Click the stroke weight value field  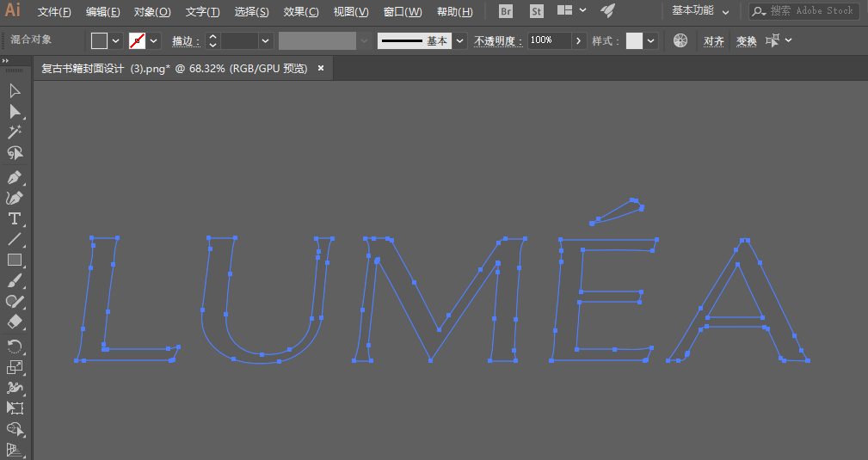(239, 40)
